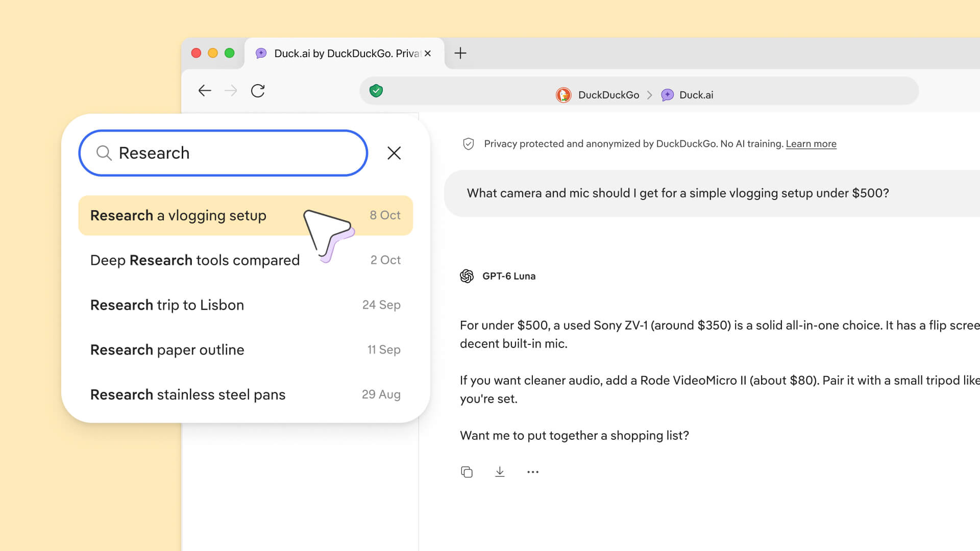Viewport: 980px width, 551px height.
Task: Click the Sony ZV-1 recommendation paragraph
Action: coord(720,335)
